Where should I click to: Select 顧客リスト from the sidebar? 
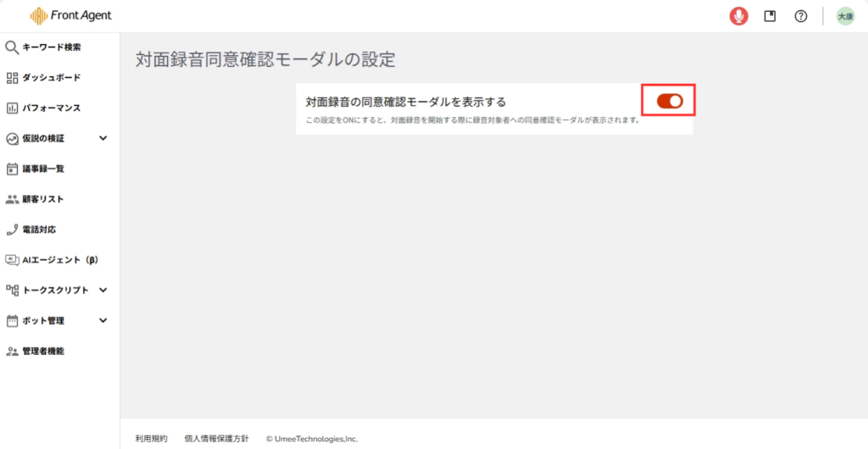[43, 199]
